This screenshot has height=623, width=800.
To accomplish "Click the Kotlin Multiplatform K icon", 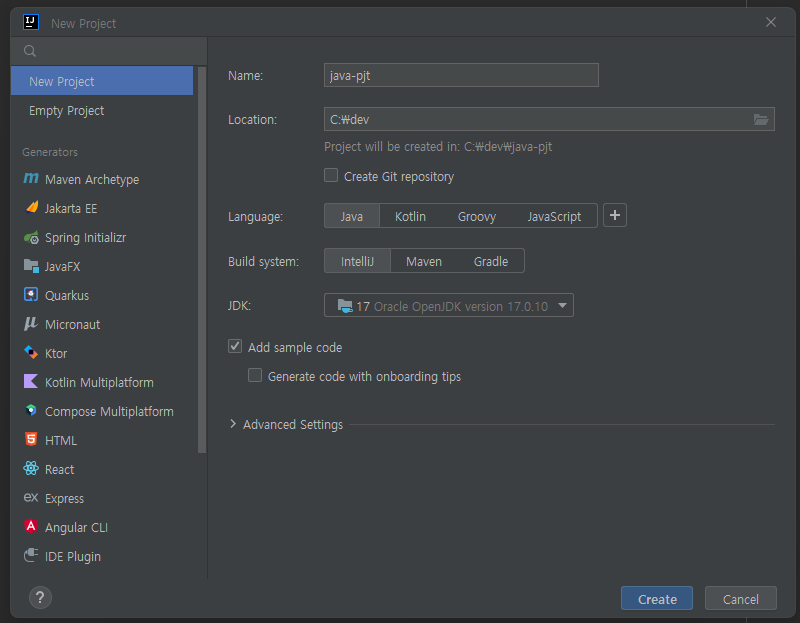I will [31, 381].
